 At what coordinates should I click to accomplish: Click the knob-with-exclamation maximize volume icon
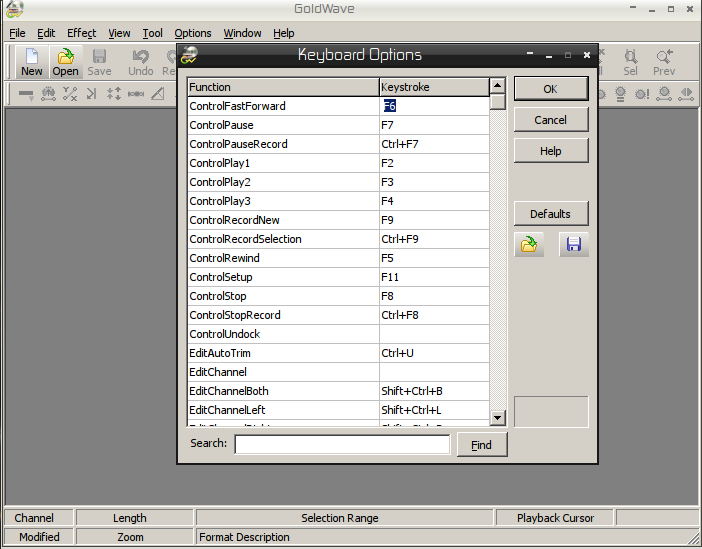pos(642,94)
